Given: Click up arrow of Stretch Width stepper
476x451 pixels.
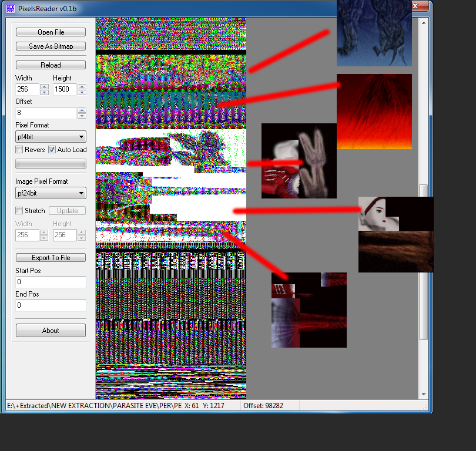Looking at the screenshot, I should (x=44, y=233).
